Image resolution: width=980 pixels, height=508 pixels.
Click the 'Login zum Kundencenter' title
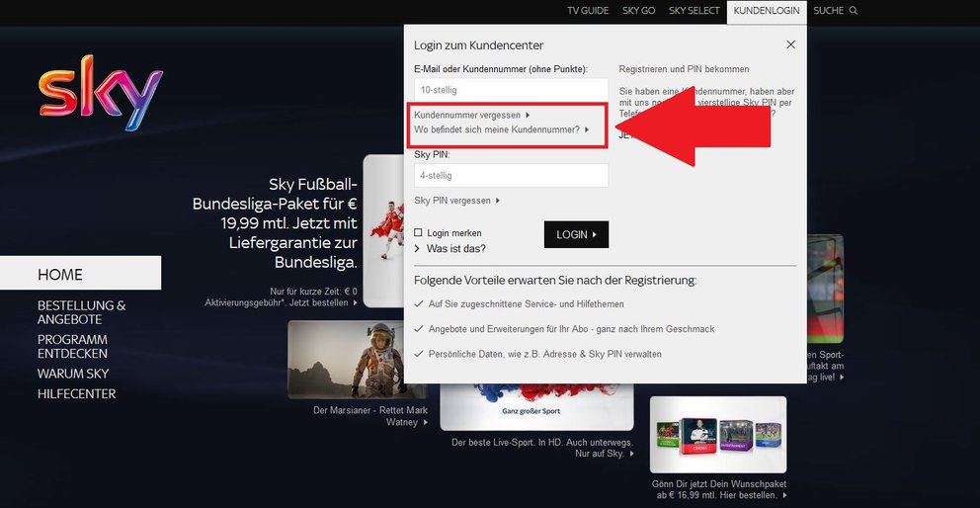point(479,45)
